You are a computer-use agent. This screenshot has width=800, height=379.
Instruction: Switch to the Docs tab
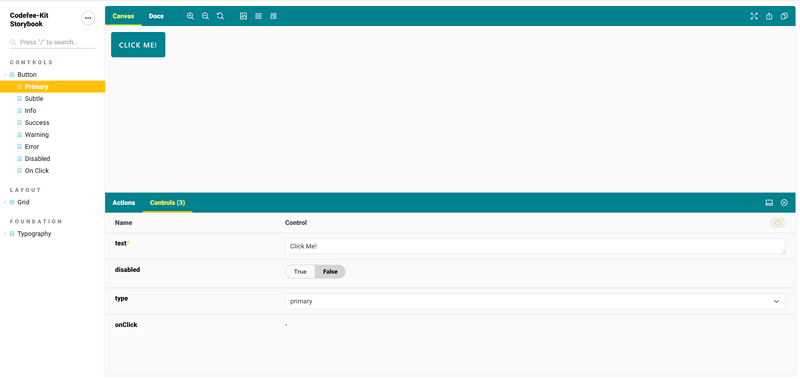tap(156, 16)
